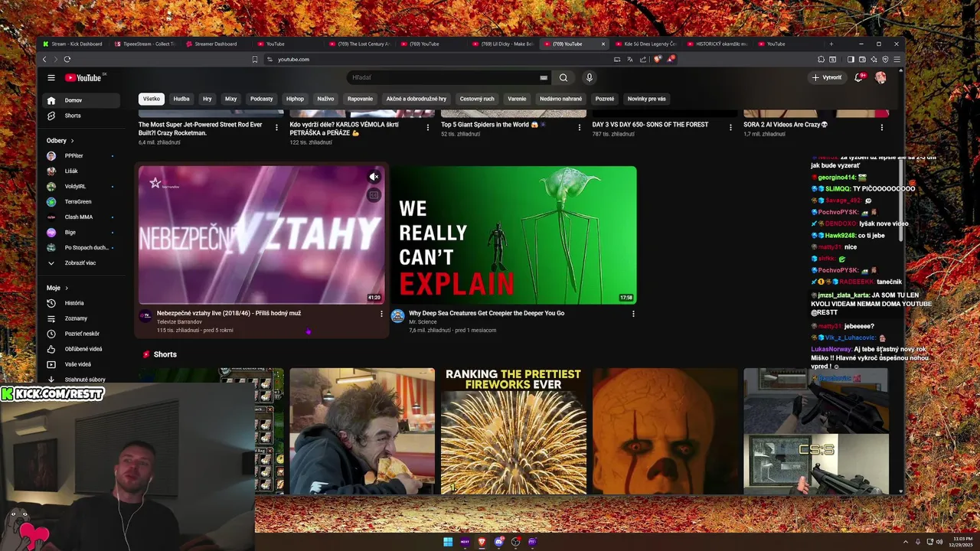Select the Cestovný ruch filter chip
Viewport: 980px width, 551px height.
click(x=477, y=99)
